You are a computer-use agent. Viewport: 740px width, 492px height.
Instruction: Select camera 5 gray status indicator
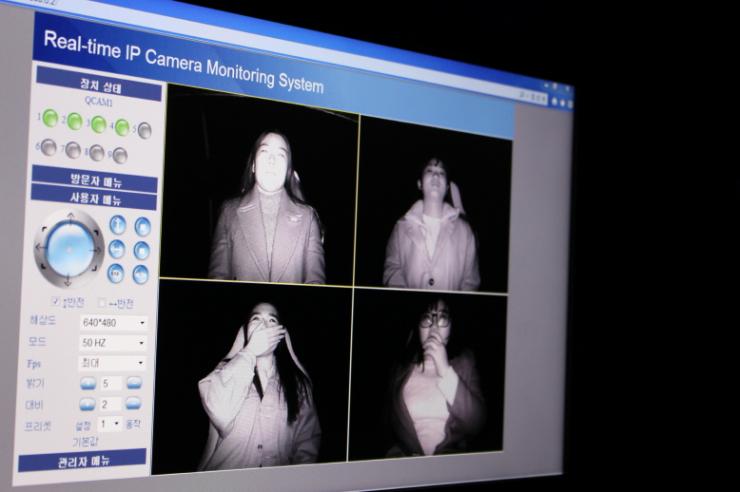tap(144, 130)
